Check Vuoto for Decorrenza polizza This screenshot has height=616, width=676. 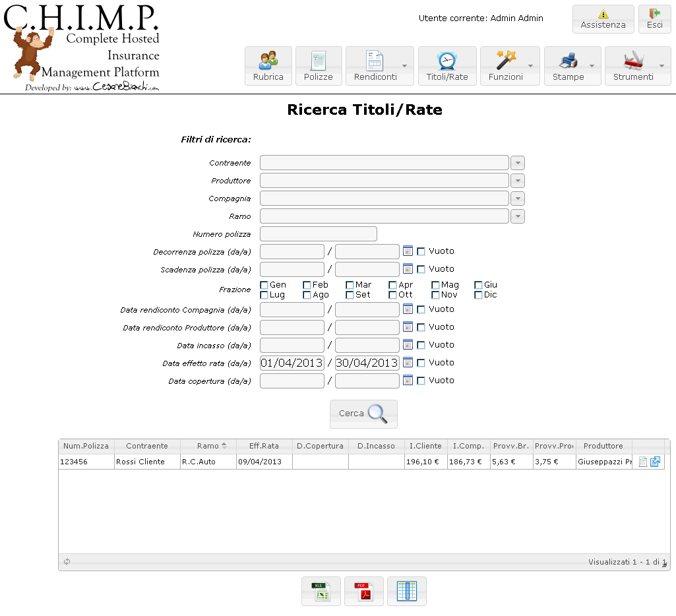coord(421,251)
